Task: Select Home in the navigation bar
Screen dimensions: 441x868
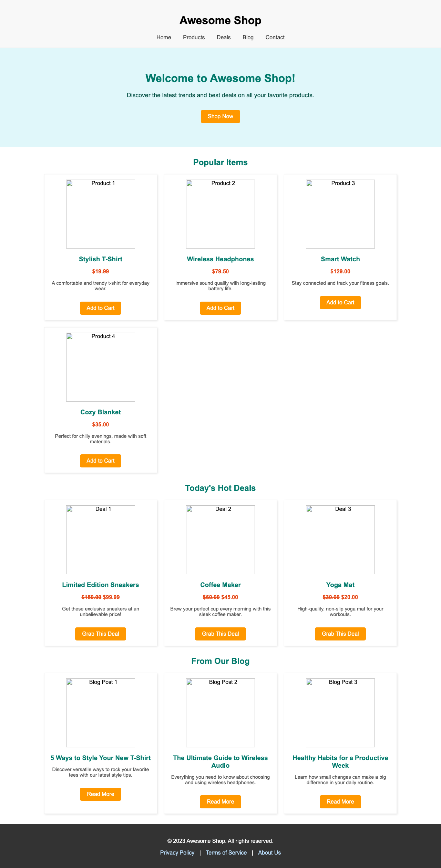Action: pyautogui.click(x=163, y=37)
